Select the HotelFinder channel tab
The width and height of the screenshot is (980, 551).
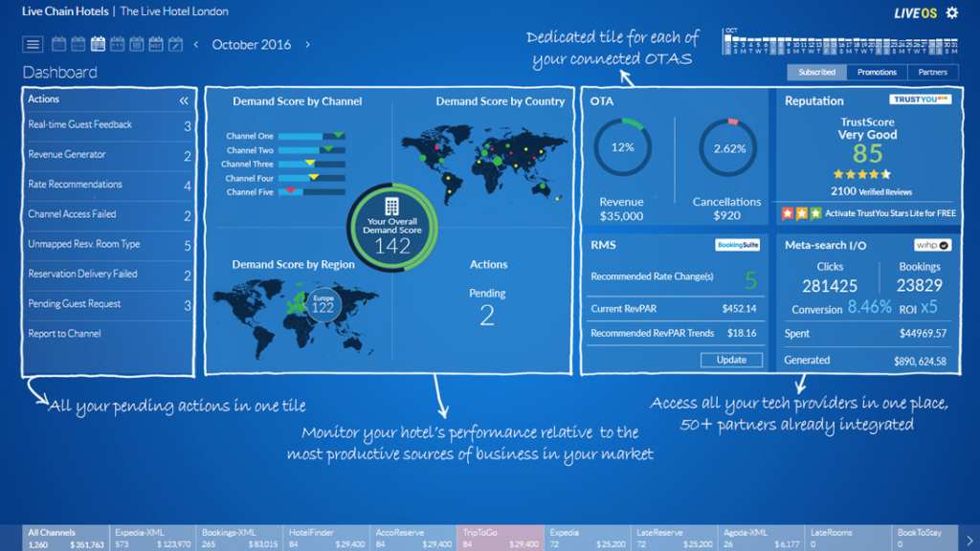[326, 538]
